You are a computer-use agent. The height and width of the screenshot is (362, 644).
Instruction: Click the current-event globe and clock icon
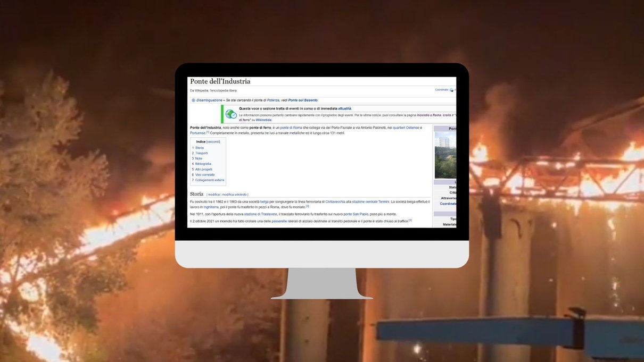pos(231,114)
